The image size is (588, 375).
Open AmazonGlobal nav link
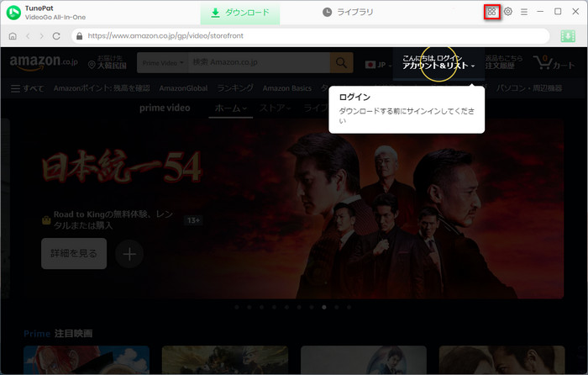(183, 88)
